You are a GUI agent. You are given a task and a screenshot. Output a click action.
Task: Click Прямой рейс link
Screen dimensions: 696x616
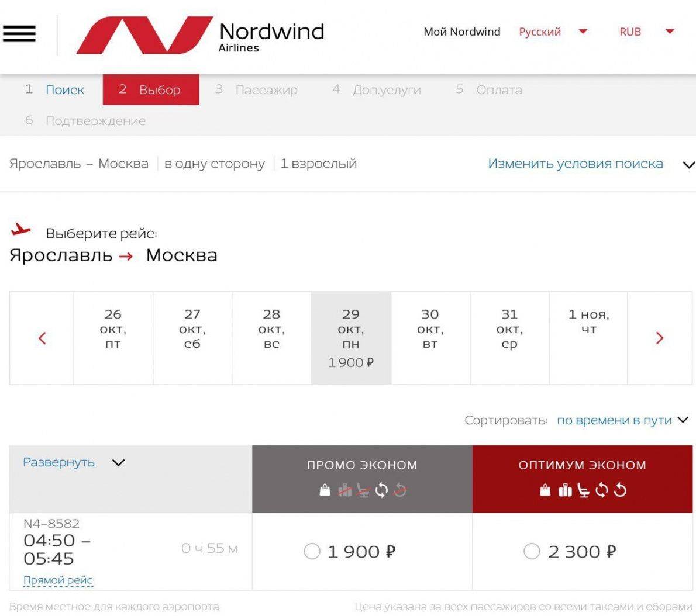[58, 580]
